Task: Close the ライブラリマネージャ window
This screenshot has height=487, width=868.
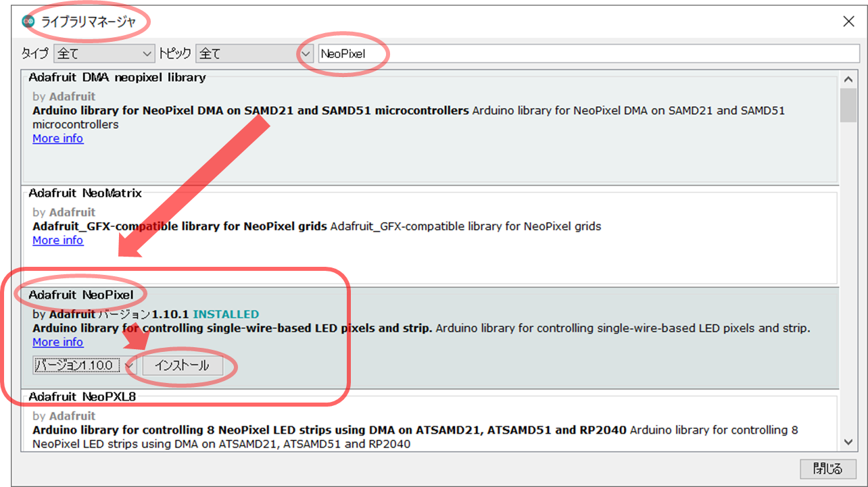Action: click(849, 22)
